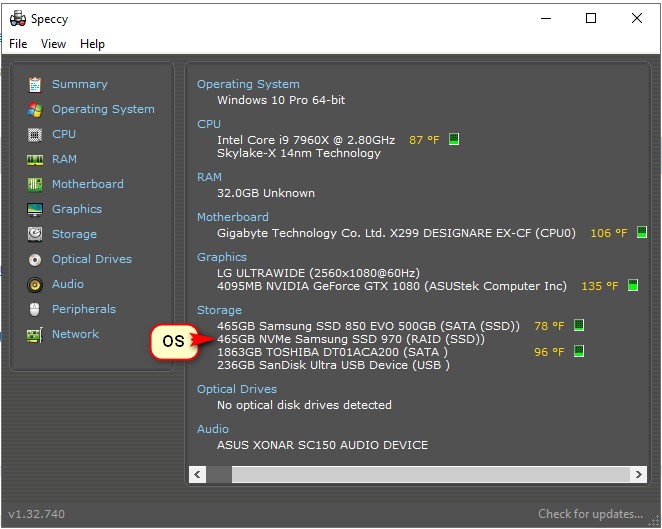Click the 96 °F TOSHIBA temperature value

[549, 352]
